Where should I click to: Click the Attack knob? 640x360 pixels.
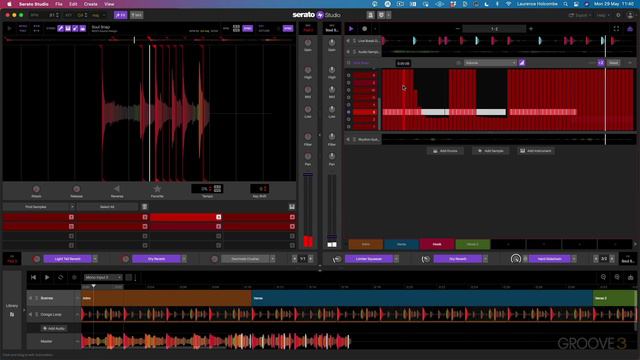click(36, 189)
